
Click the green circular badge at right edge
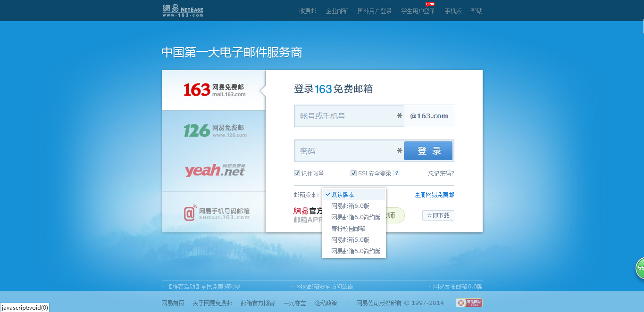click(640, 268)
